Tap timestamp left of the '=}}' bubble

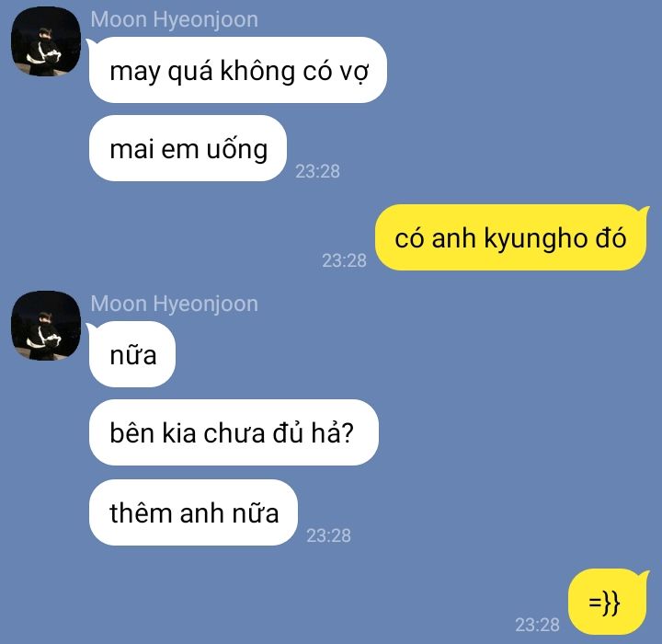(537, 625)
